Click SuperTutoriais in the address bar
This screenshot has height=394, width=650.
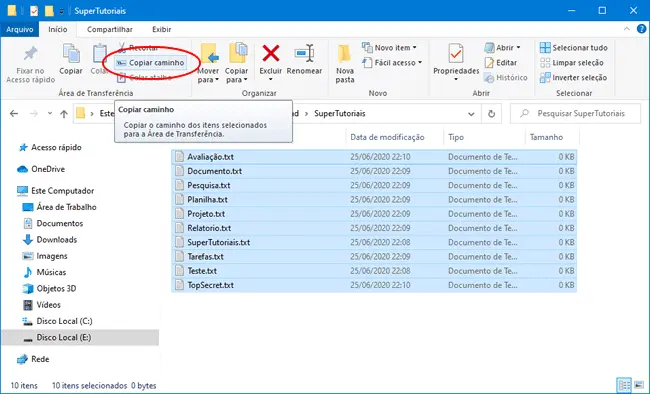pyautogui.click(x=340, y=114)
